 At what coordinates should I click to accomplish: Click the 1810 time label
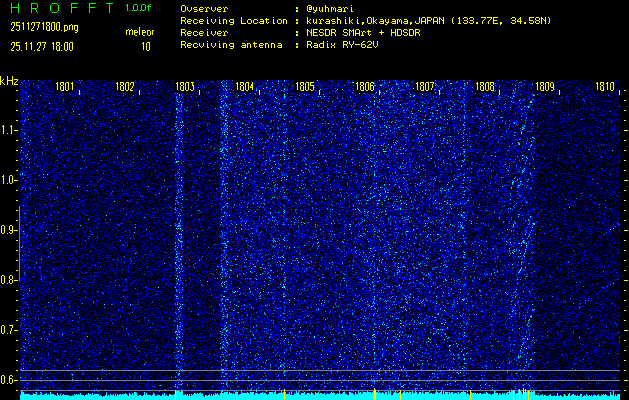pos(605,87)
